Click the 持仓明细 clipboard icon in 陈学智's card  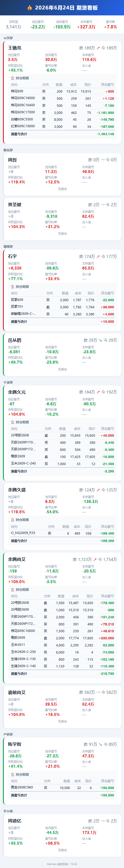coord(13,775)
